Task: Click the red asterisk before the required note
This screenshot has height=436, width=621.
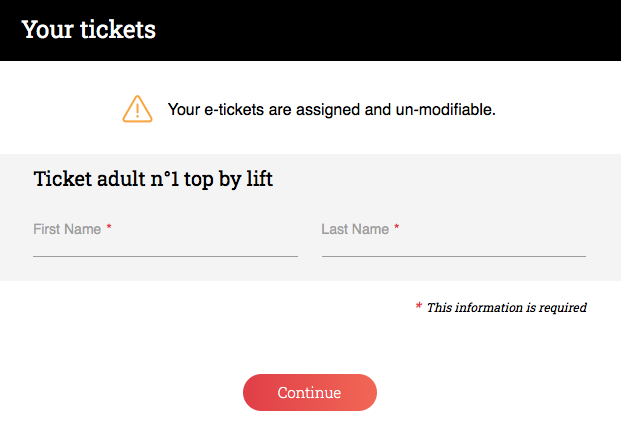Action: tap(419, 306)
